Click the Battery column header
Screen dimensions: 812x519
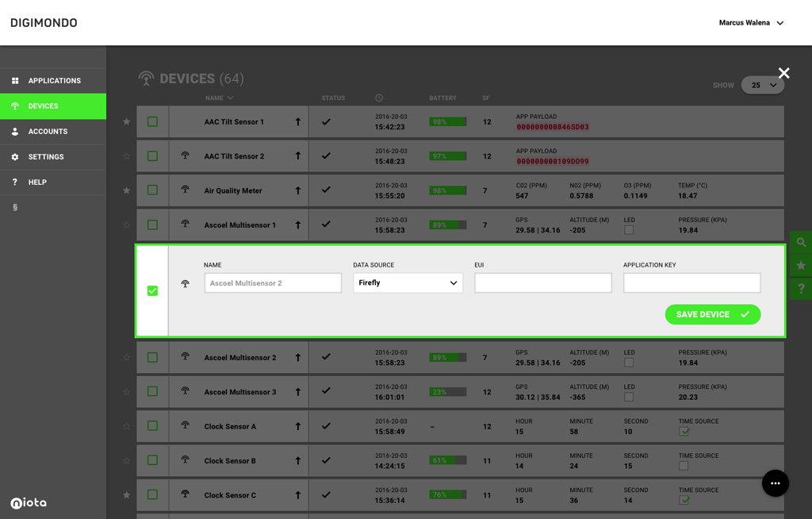pos(442,98)
